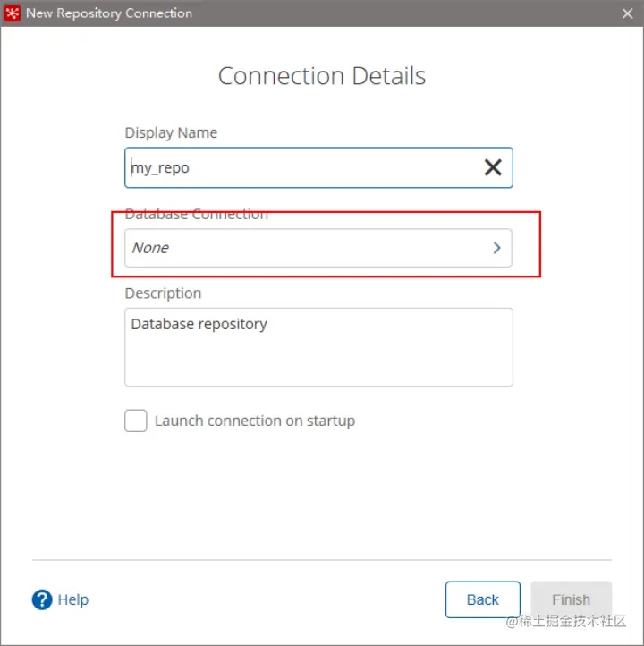Click the "Description" field label
This screenshot has height=646, width=644.
click(x=163, y=293)
